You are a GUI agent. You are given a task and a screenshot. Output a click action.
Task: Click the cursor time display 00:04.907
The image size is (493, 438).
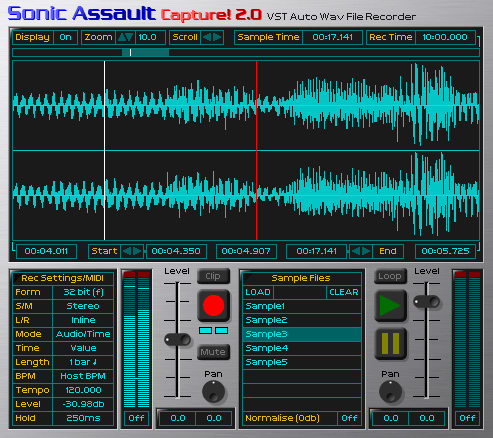click(246, 251)
